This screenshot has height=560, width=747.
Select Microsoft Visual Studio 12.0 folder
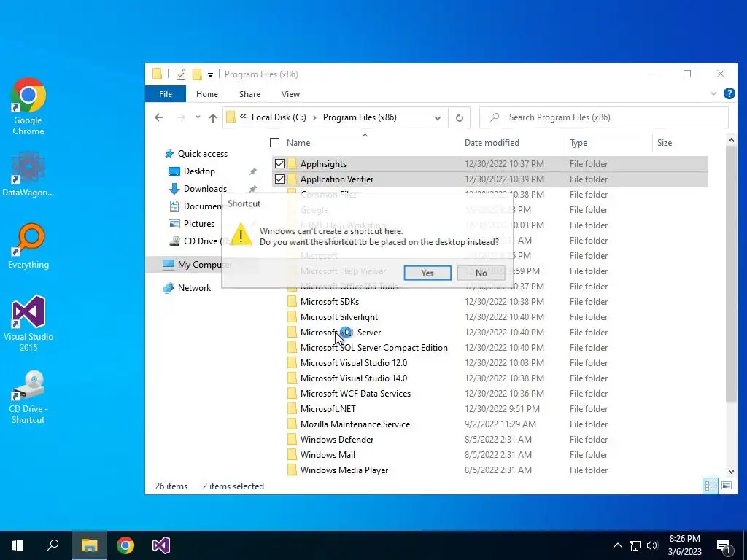click(354, 363)
